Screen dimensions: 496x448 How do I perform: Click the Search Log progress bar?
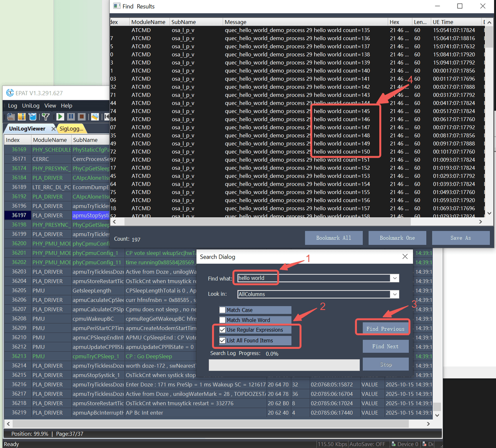(x=284, y=365)
